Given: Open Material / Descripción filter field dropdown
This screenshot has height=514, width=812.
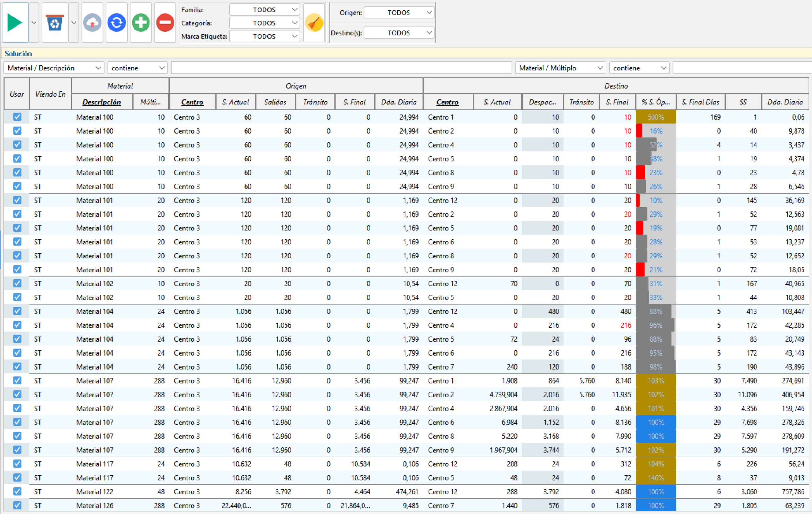Looking at the screenshot, I should [x=54, y=68].
